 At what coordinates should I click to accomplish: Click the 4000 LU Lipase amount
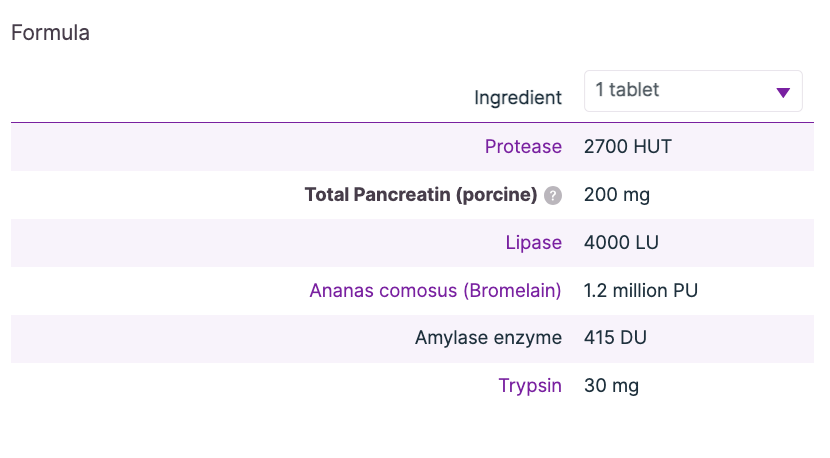(x=621, y=242)
